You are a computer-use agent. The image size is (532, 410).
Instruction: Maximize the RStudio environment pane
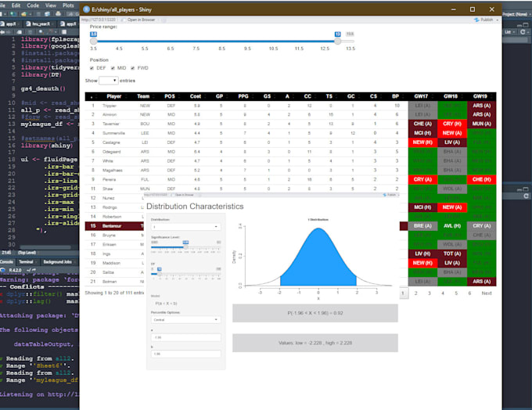(526, 25)
